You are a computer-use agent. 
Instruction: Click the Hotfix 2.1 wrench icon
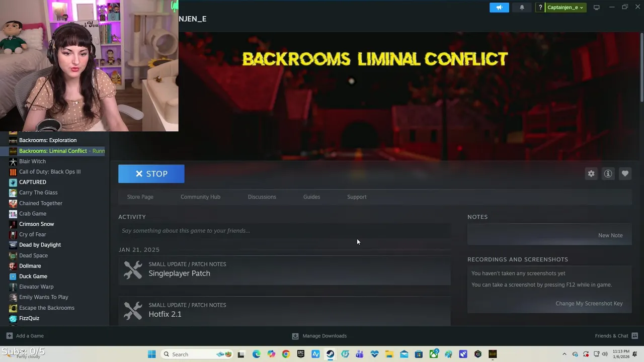[133, 311]
